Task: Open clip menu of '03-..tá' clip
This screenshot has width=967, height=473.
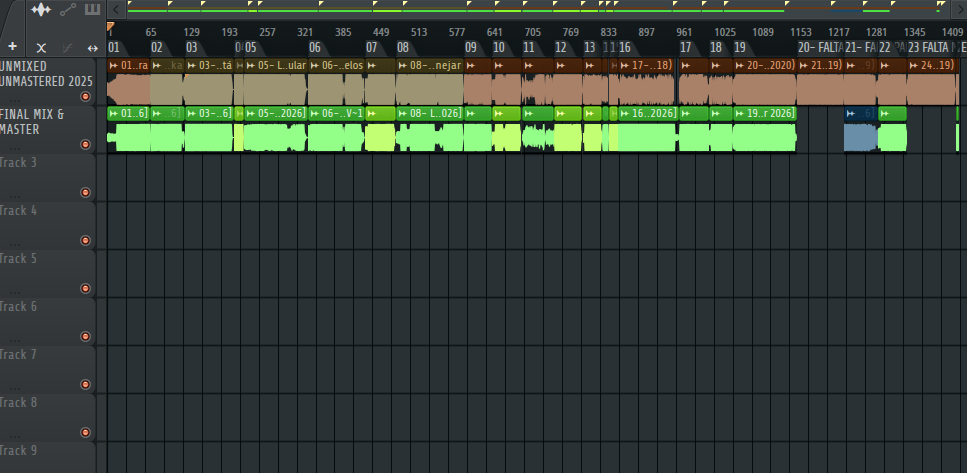Action: [x=191, y=65]
